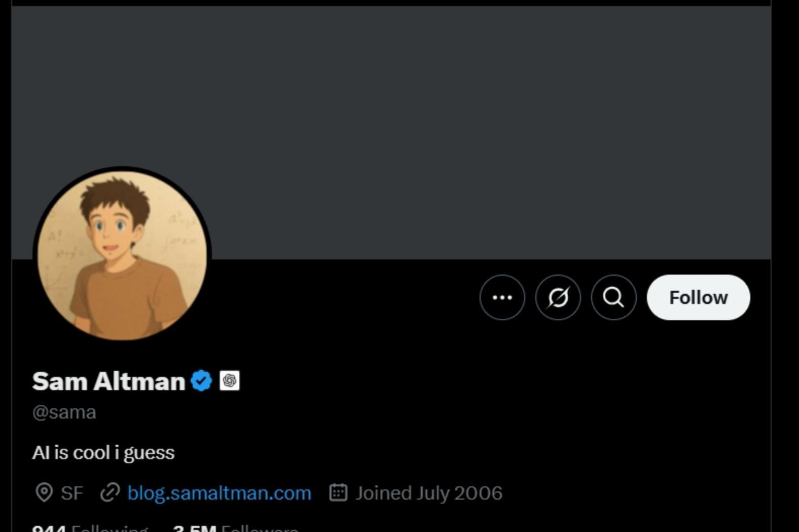Click the 944 following count number
This screenshot has height=532, width=799.
click(x=49, y=529)
